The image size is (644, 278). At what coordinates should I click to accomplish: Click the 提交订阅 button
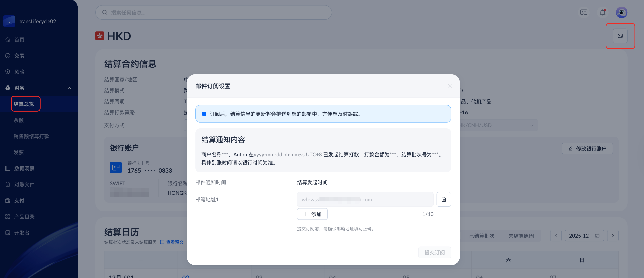(x=435, y=252)
